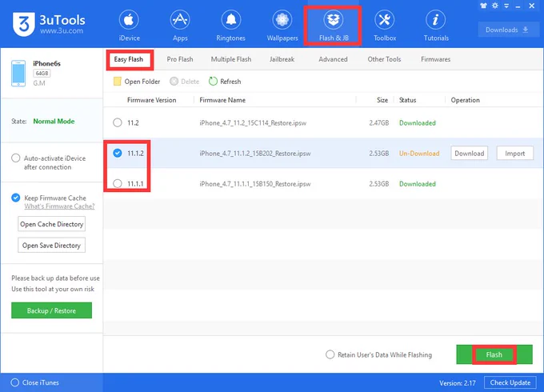Click the Firmware Version column header
The width and height of the screenshot is (544, 392).
click(152, 100)
